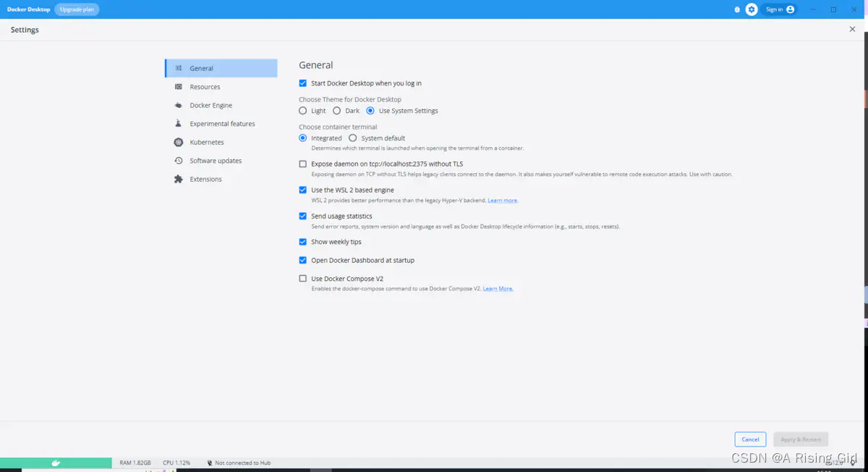Click the Apply & Restart button

801,439
